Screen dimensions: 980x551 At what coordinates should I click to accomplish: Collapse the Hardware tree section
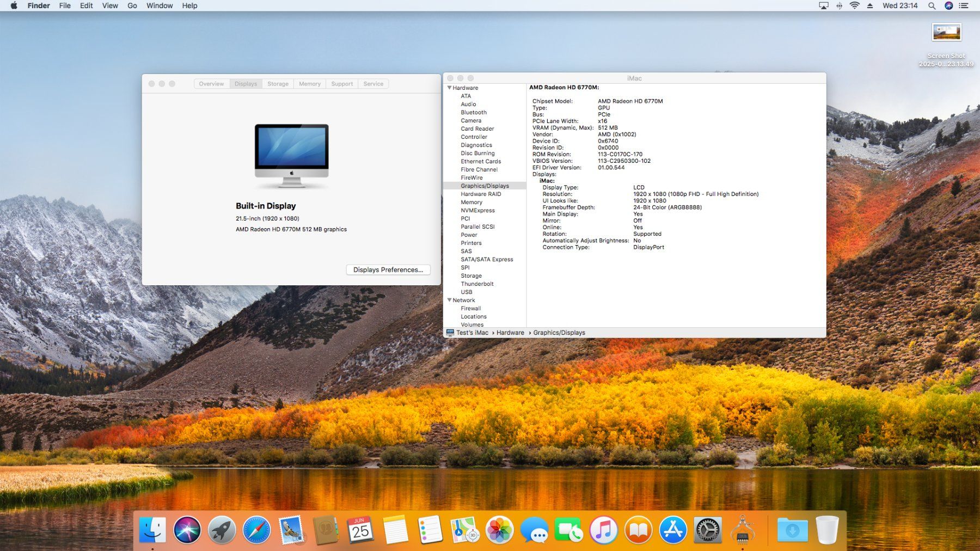(x=449, y=88)
